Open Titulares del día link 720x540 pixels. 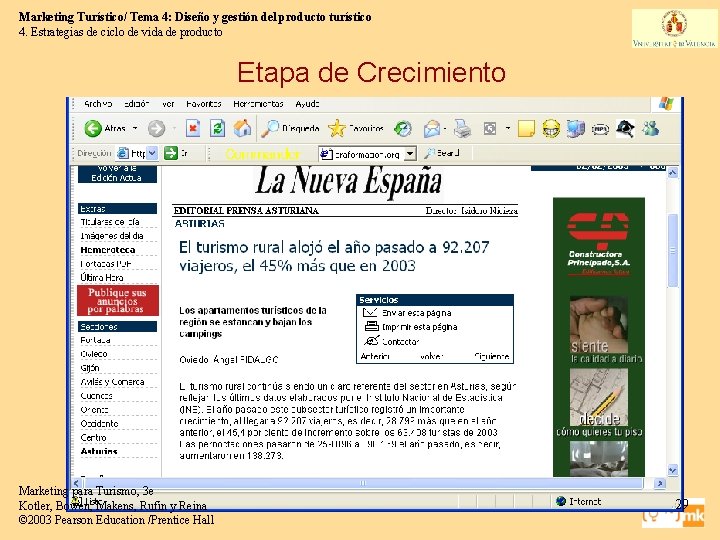pos(110,222)
